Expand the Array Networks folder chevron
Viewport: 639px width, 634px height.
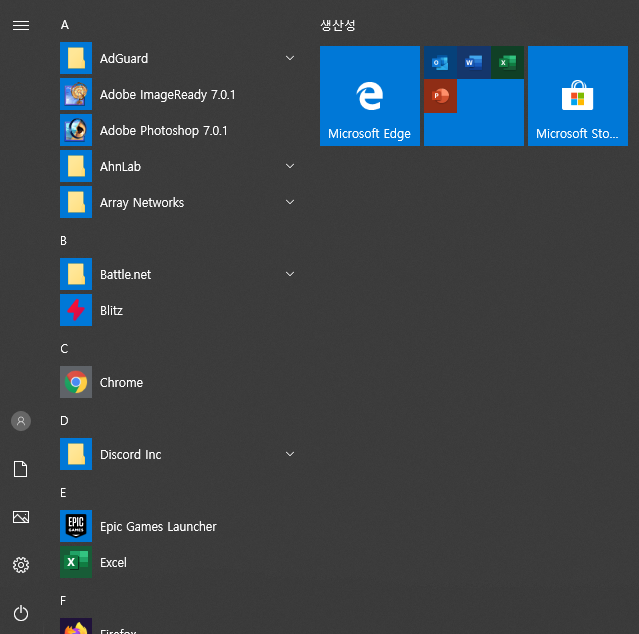[290, 202]
